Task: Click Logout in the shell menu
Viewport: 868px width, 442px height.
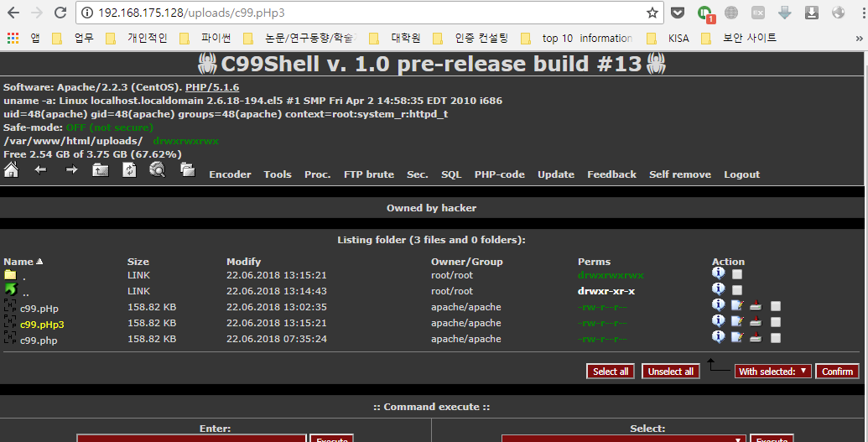Action: click(742, 174)
